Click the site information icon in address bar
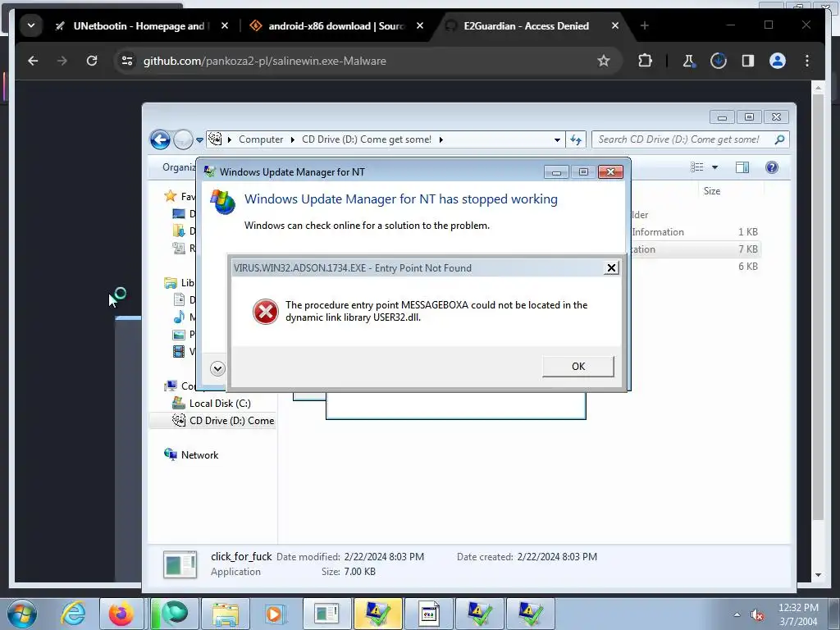This screenshot has height=630, width=840. pyautogui.click(x=127, y=61)
